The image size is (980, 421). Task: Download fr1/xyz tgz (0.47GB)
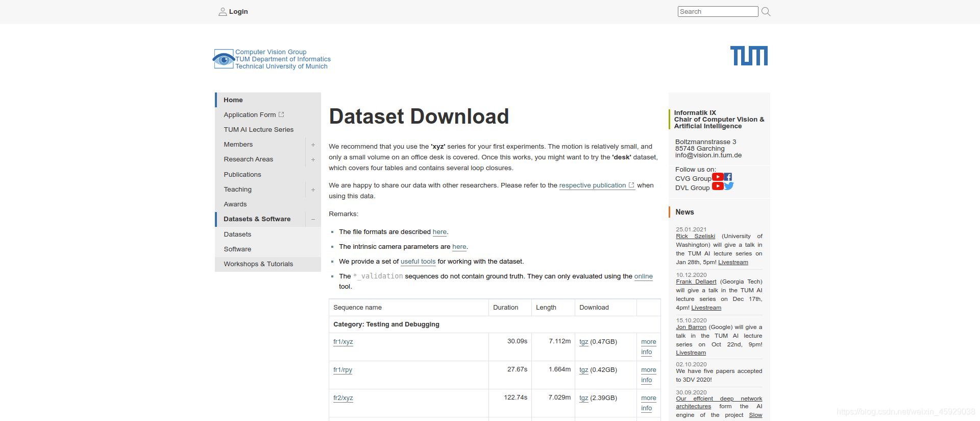(x=584, y=342)
